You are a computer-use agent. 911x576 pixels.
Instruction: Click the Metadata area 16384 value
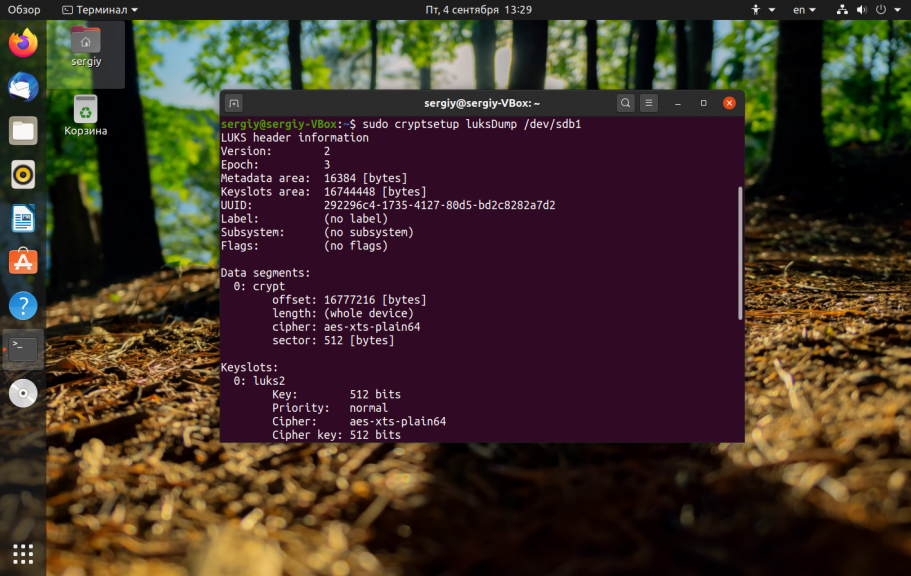pyautogui.click(x=365, y=178)
